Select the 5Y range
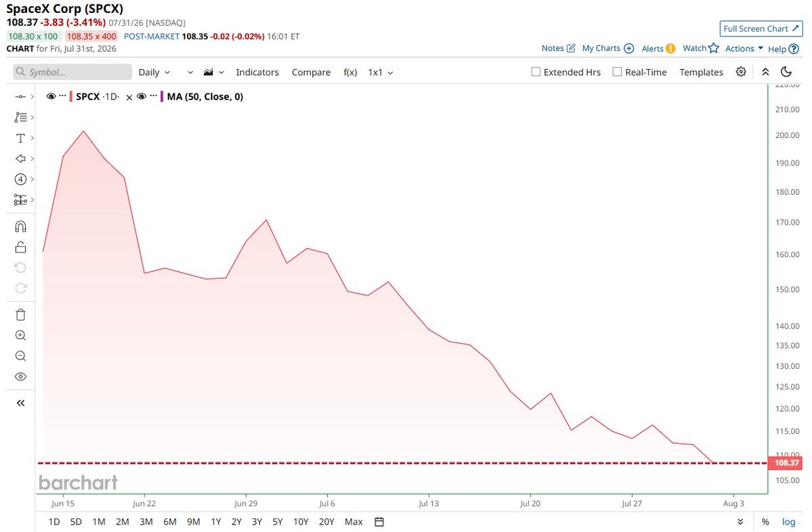The width and height of the screenshot is (812, 532). [278, 522]
